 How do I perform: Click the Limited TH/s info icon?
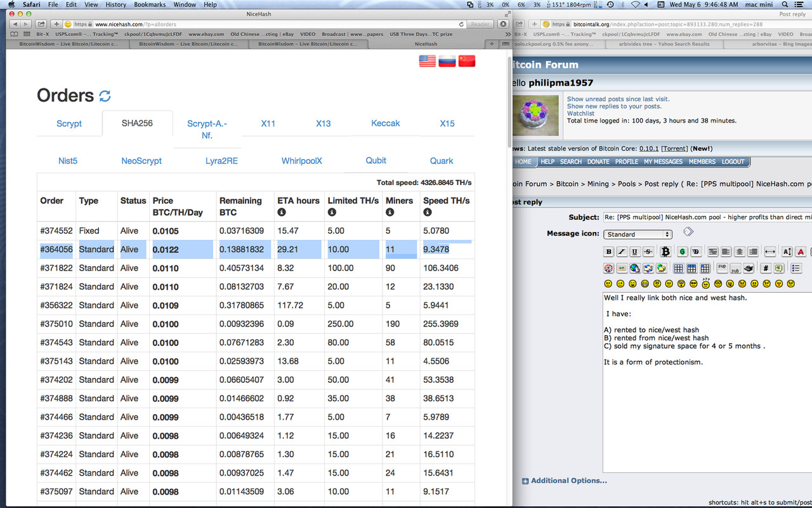(332, 212)
